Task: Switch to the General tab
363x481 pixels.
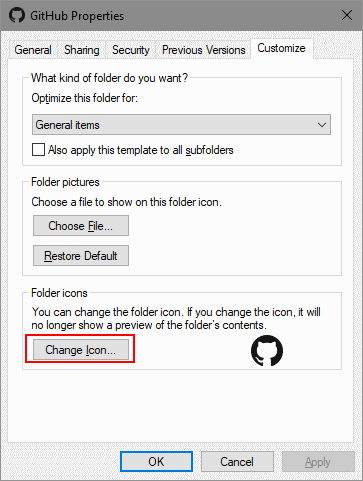Action: pos(33,50)
